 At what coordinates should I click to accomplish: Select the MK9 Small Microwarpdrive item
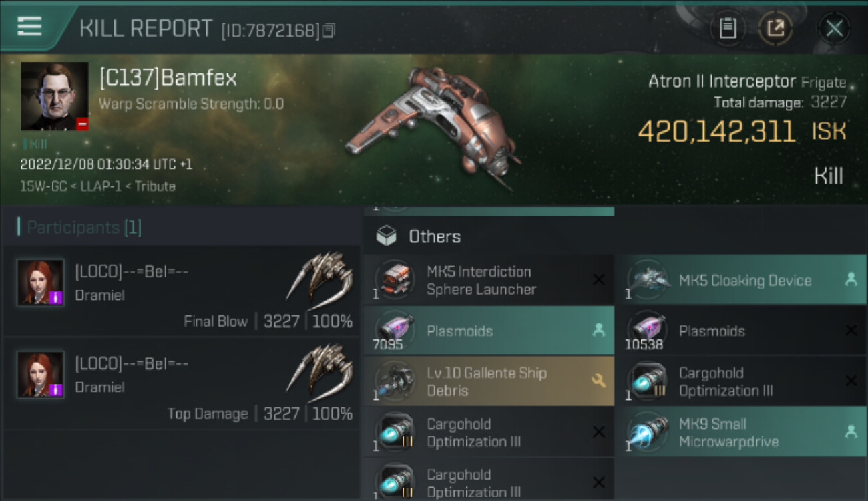(741, 432)
